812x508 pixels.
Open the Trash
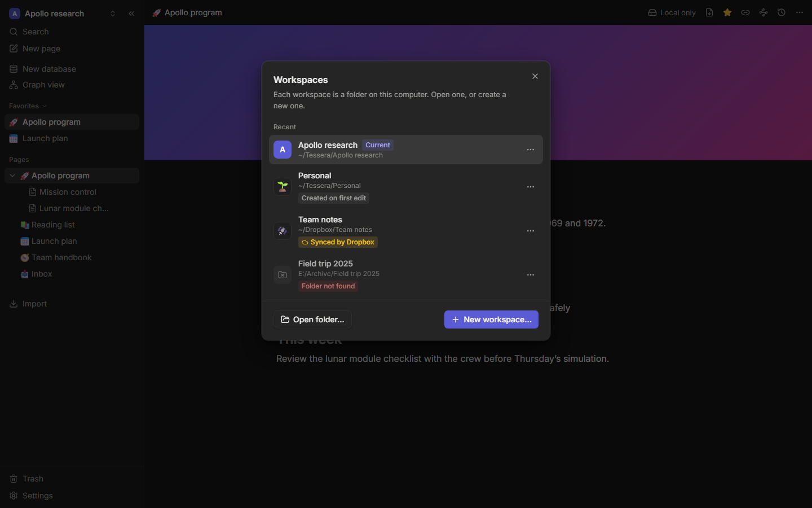coord(72,479)
